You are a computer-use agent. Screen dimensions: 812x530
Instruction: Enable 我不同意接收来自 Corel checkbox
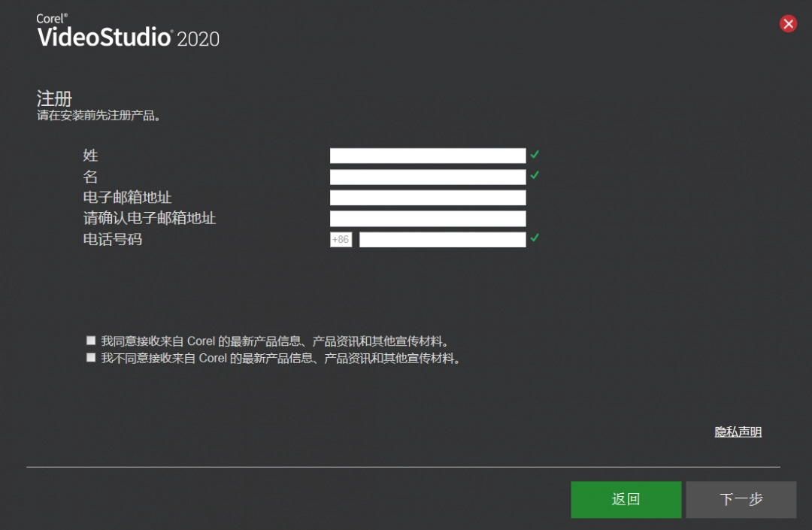click(91, 358)
